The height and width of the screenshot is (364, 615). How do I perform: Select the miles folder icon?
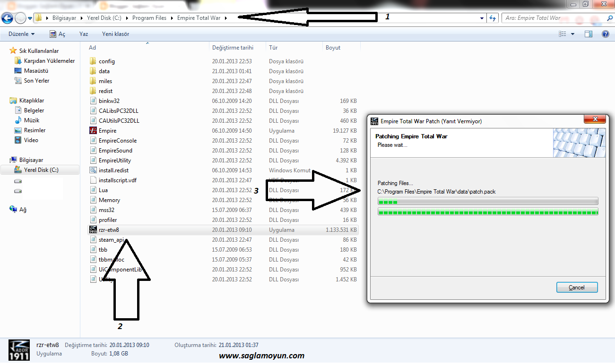point(93,81)
